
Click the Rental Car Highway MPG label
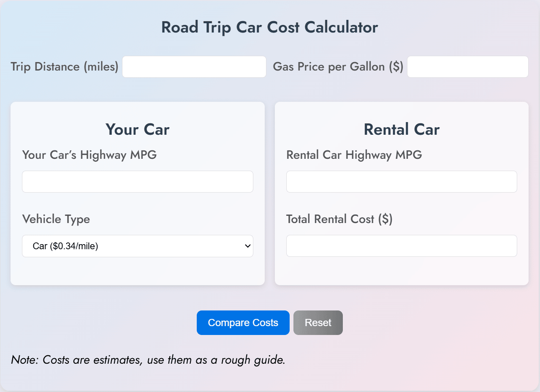point(354,155)
